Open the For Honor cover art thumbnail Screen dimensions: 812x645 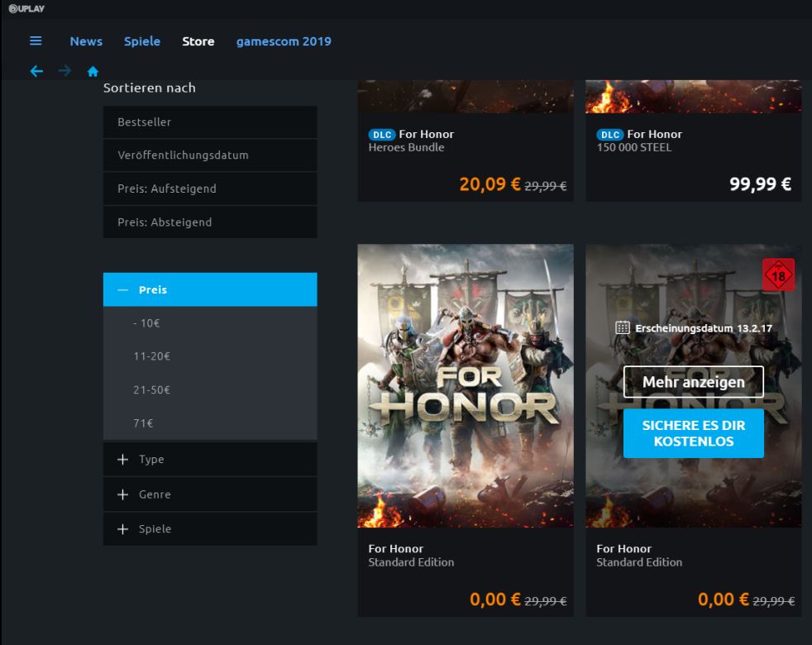[x=466, y=386]
